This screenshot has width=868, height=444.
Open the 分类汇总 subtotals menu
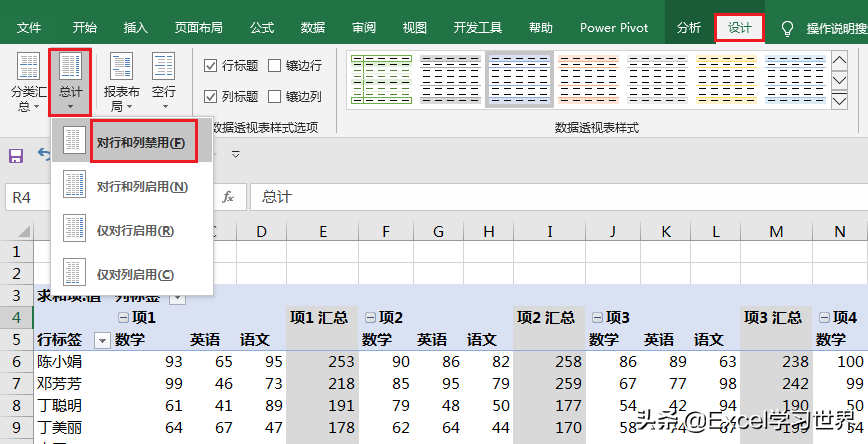click(28, 82)
